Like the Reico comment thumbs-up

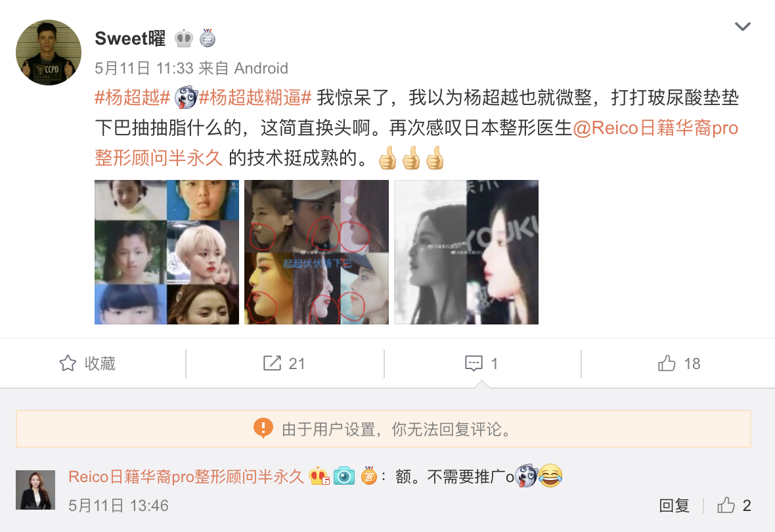point(726,505)
